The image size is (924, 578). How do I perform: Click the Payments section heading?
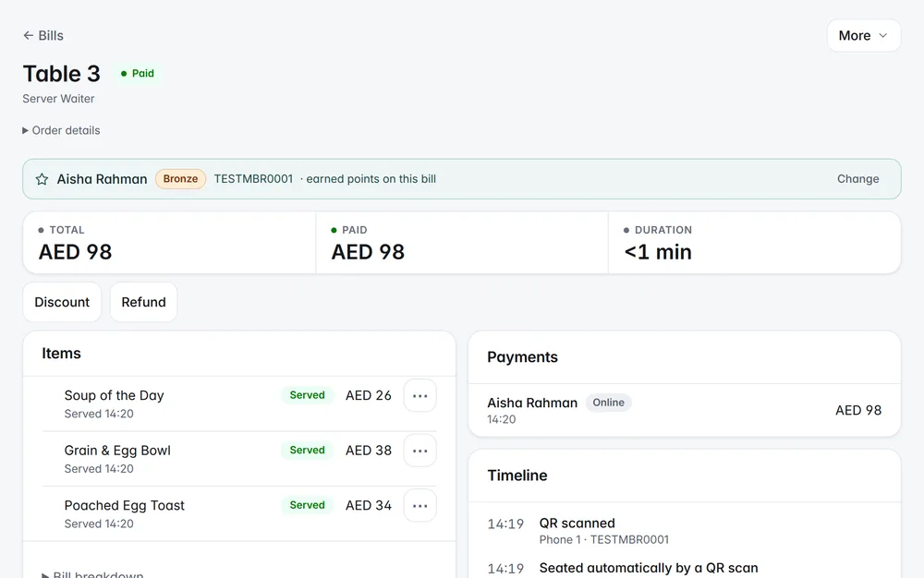coord(522,357)
